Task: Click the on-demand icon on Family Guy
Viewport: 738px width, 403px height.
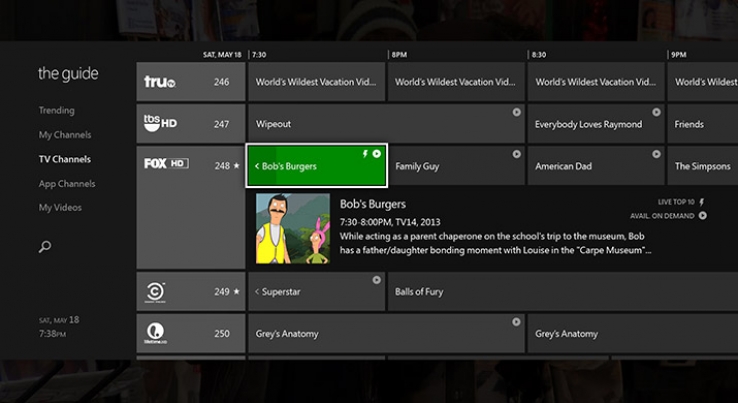Action: pos(516,154)
